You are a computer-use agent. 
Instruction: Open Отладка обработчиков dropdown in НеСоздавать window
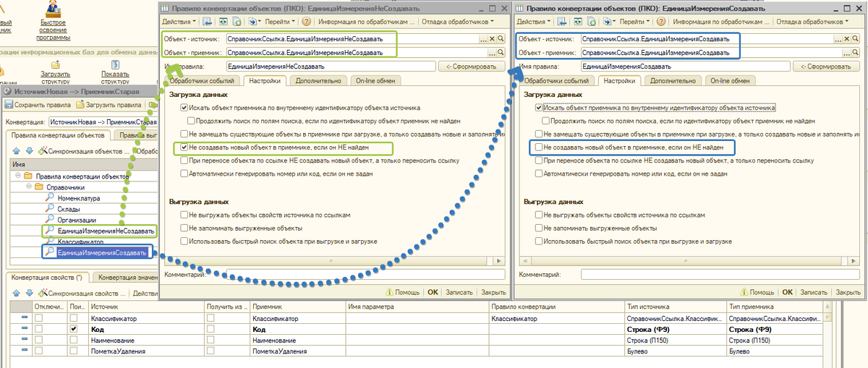457,22
